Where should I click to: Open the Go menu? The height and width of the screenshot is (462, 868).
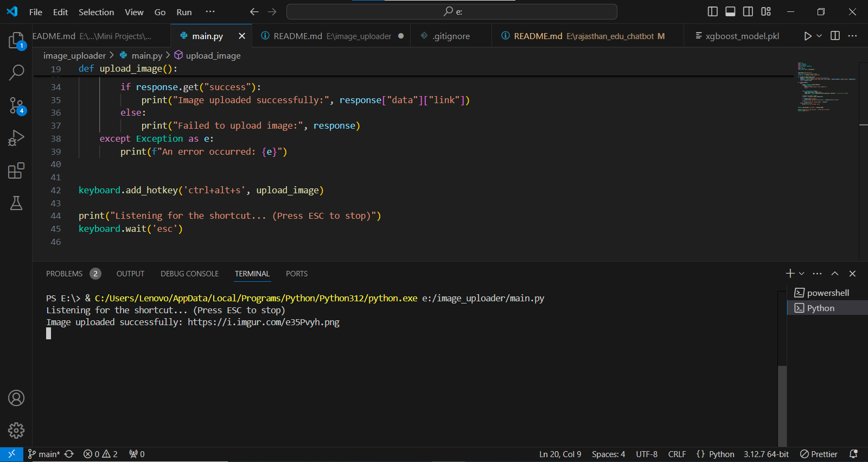pos(160,12)
